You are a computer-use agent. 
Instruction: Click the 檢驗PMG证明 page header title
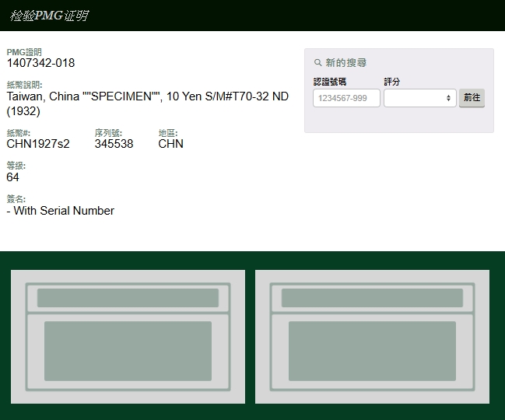pos(49,15)
